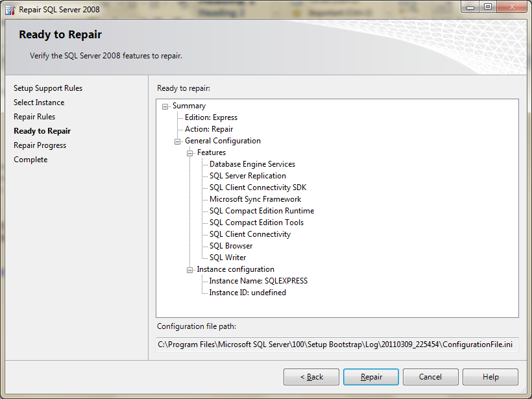Collapse the Summary tree node

[x=165, y=106]
